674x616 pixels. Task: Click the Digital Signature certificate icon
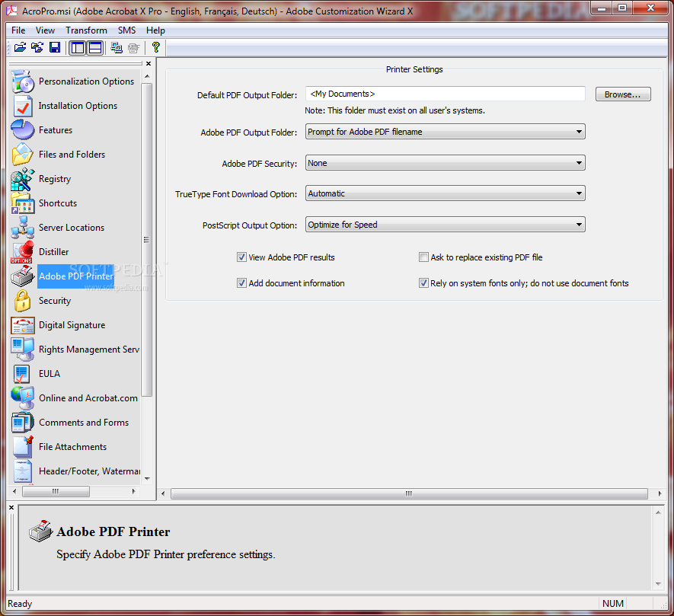pos(22,325)
